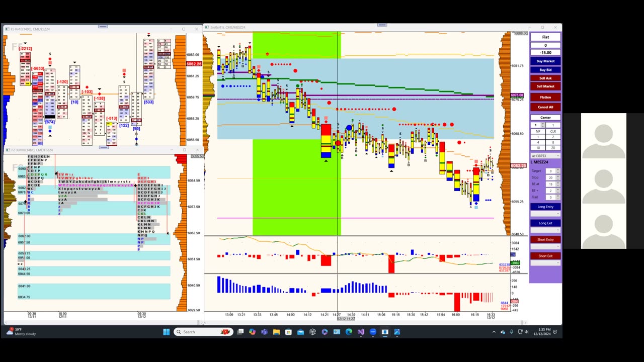Select quantity preset 4
This screenshot has width=644, height=362.
[x=538, y=142]
